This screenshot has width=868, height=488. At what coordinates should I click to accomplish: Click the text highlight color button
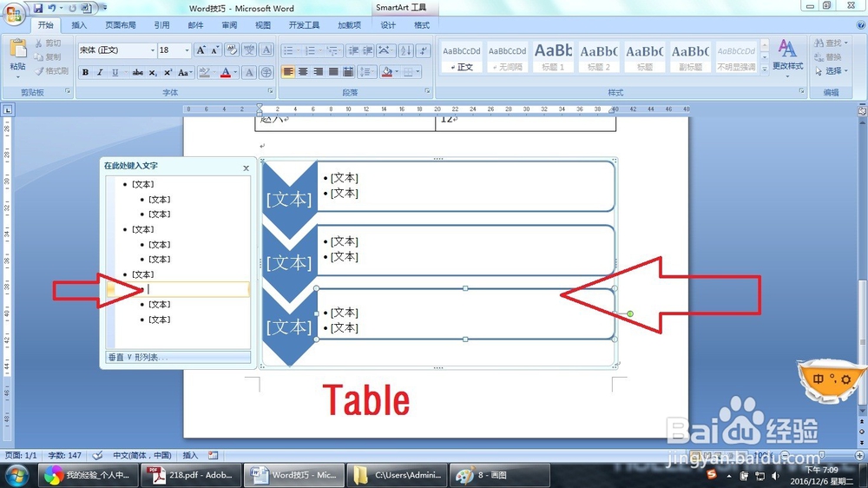pos(204,73)
